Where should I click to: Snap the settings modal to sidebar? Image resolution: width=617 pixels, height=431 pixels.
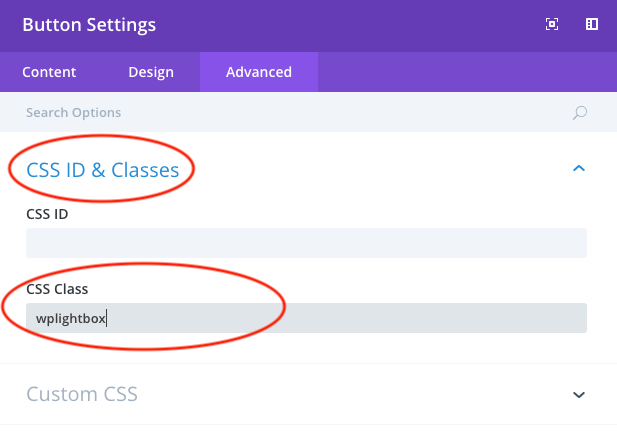pyautogui.click(x=592, y=24)
